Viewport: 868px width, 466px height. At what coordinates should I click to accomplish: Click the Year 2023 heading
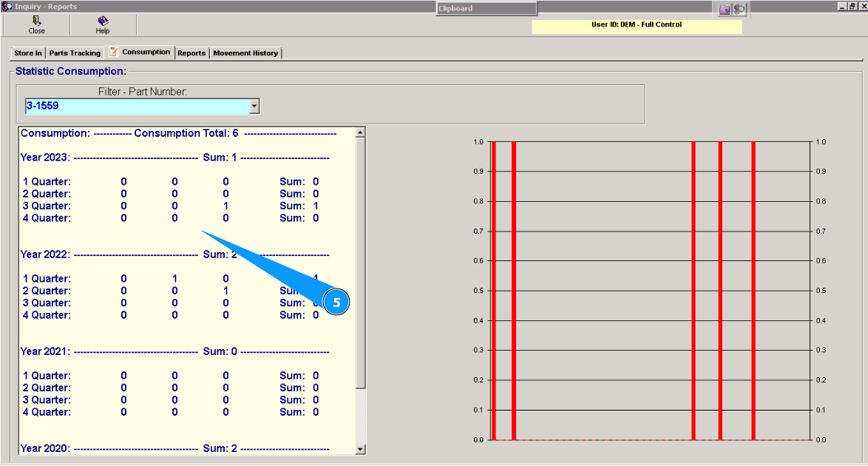[45, 158]
